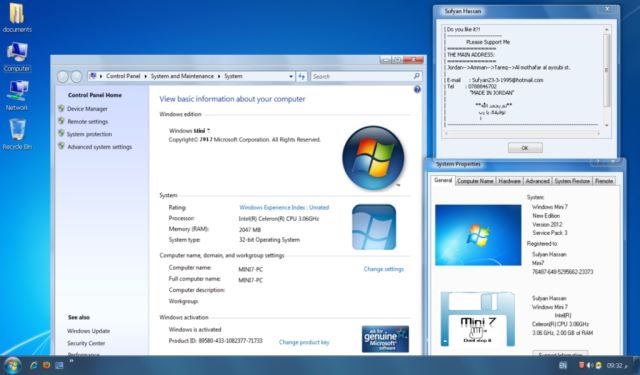Click the Change settings link
This screenshot has height=375, width=640.
383,269
